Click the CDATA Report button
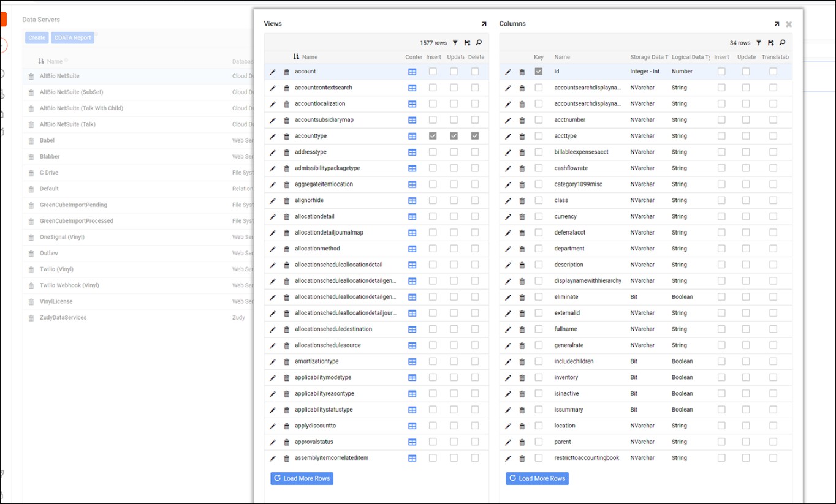Viewport: 836px width, 504px height. (x=72, y=38)
